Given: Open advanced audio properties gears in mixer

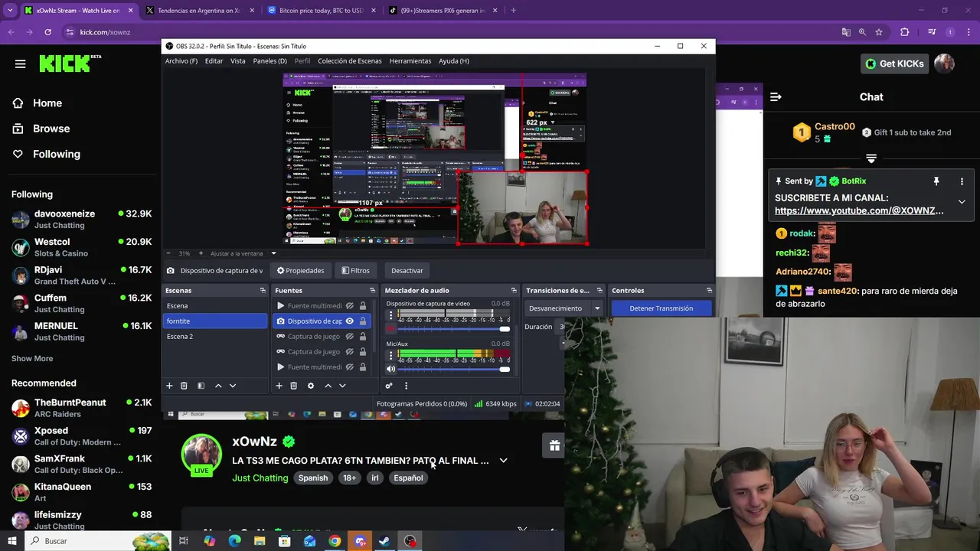Looking at the screenshot, I should tap(389, 386).
